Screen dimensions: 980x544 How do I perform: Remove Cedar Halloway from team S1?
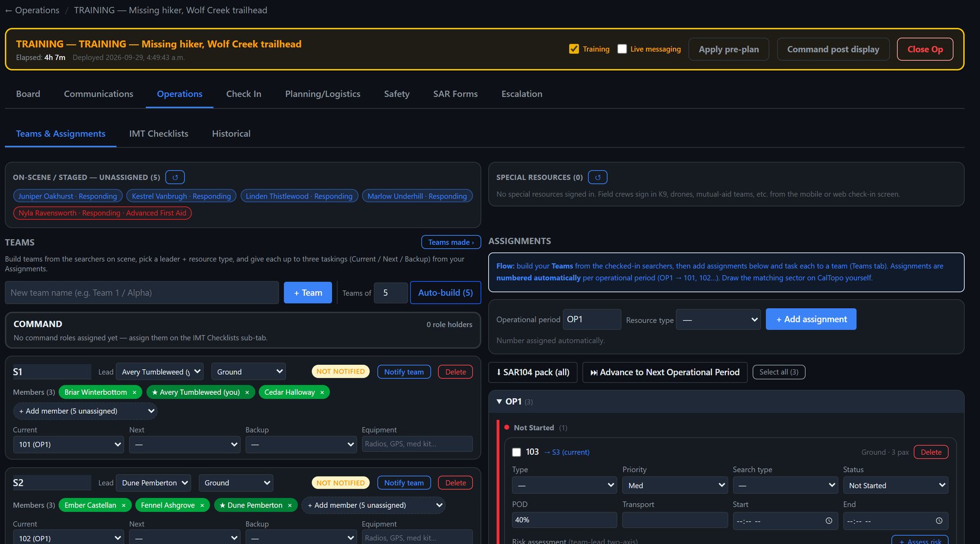(x=322, y=392)
